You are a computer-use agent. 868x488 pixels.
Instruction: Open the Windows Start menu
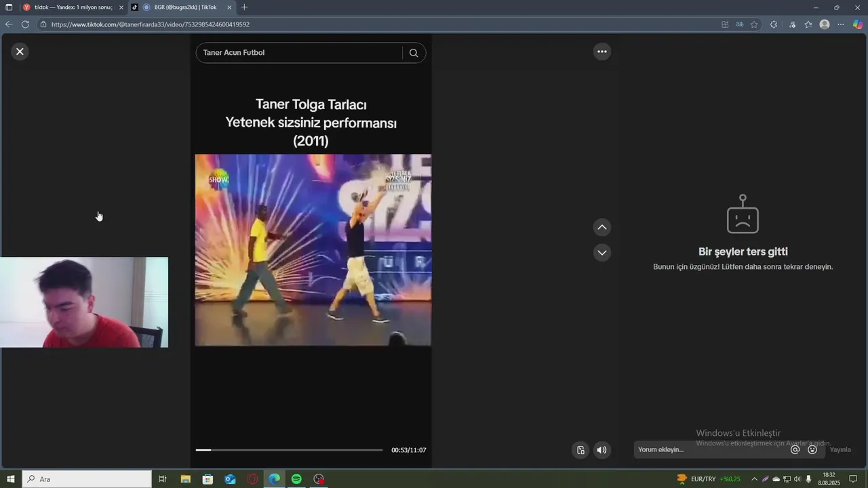[x=11, y=479]
